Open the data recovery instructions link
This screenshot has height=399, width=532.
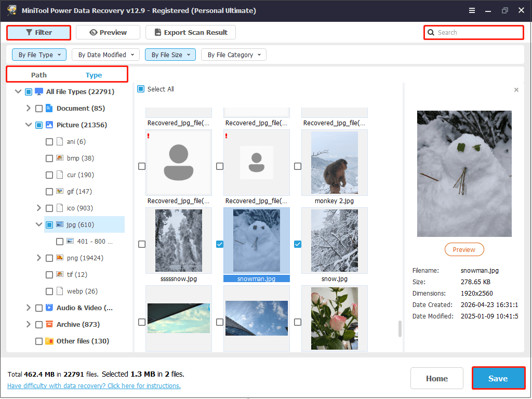[x=94, y=386]
